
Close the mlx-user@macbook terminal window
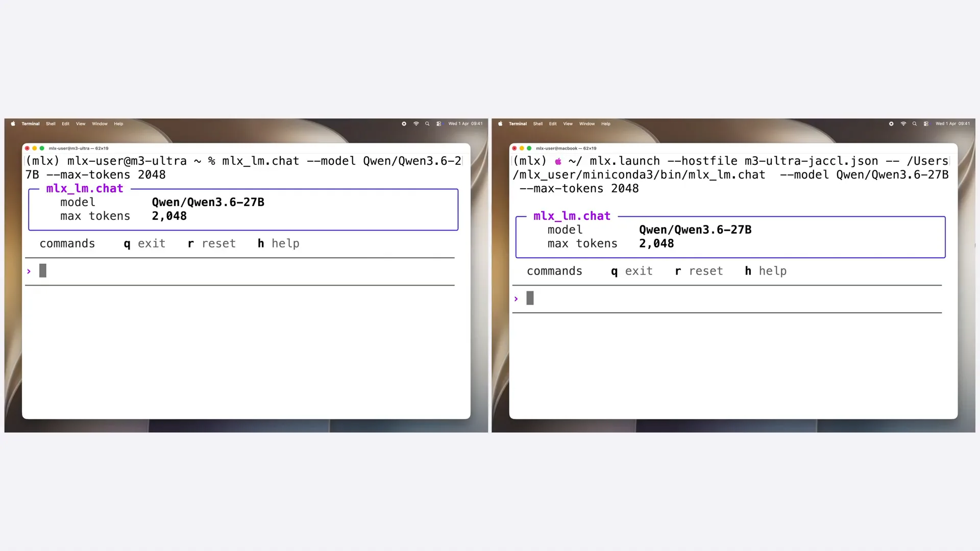pyautogui.click(x=514, y=148)
